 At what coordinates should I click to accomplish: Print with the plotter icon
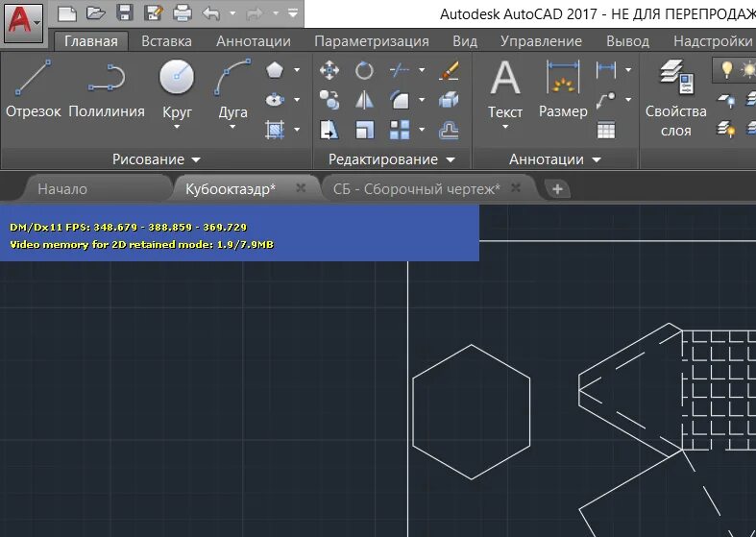pos(183,13)
